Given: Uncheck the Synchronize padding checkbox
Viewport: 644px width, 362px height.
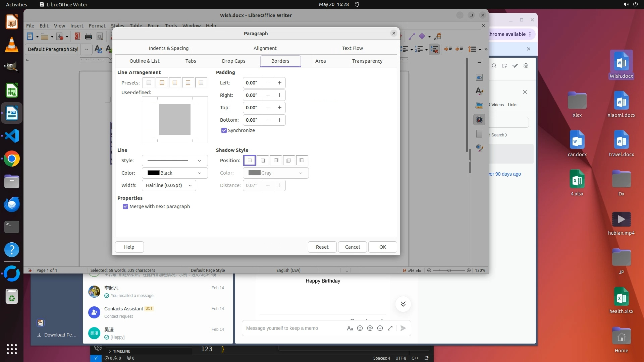Looking at the screenshot, I should (x=224, y=130).
